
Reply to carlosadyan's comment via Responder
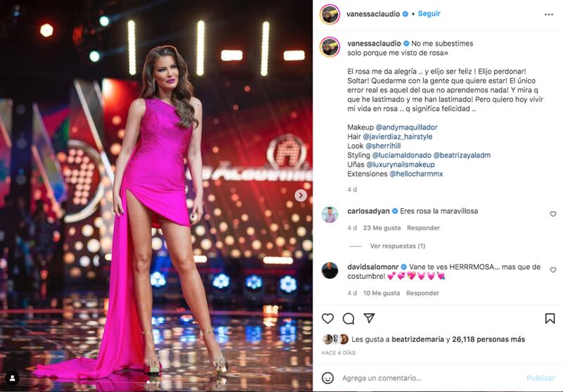coord(424,228)
